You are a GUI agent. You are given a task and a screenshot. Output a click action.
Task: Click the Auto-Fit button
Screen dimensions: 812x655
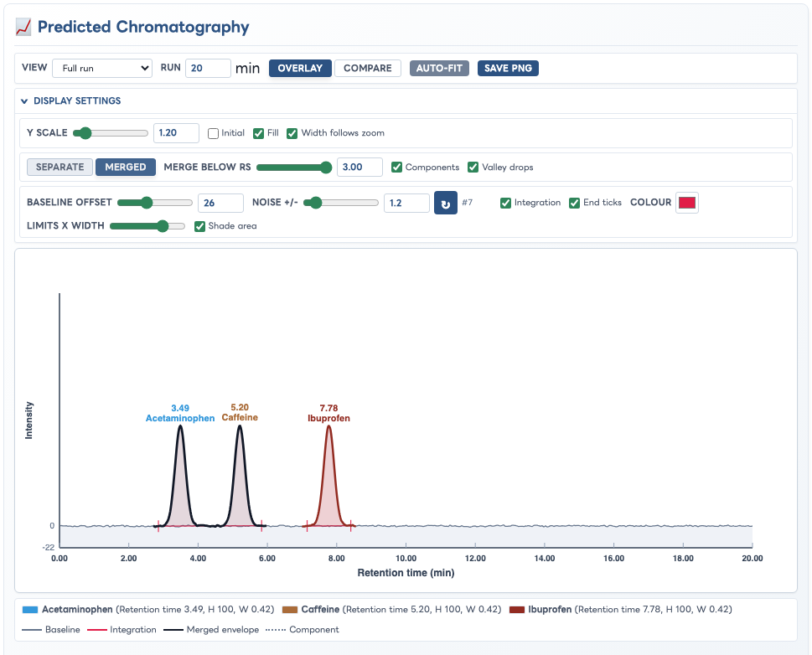click(439, 69)
